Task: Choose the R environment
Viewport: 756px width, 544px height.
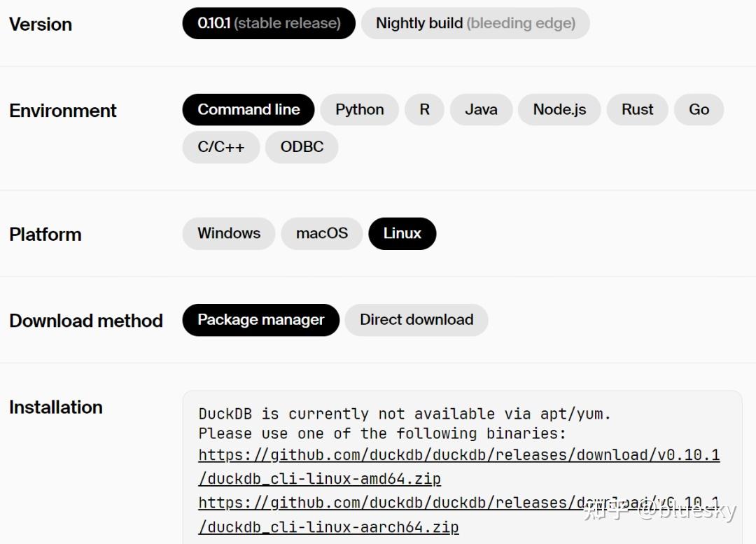Action: 424,109
